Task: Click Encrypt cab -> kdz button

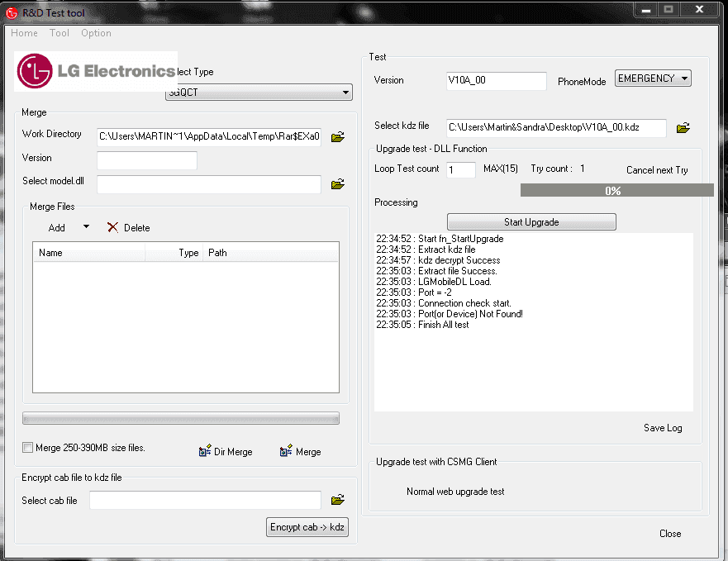Action: [x=307, y=527]
